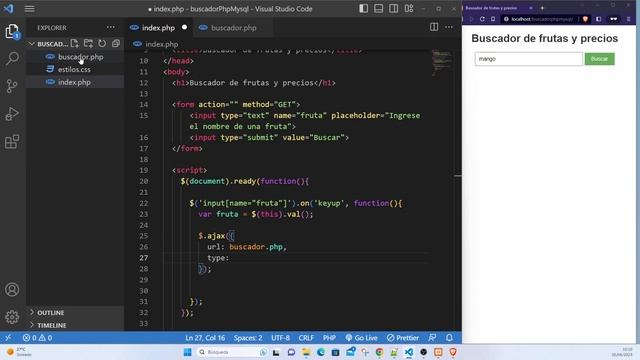Open the Extensions view
Screen dimensions: 640x360
tap(12, 142)
